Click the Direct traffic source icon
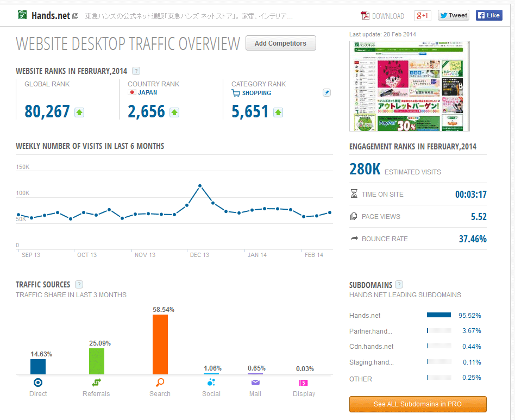The height and width of the screenshot is (420, 515). [38, 383]
